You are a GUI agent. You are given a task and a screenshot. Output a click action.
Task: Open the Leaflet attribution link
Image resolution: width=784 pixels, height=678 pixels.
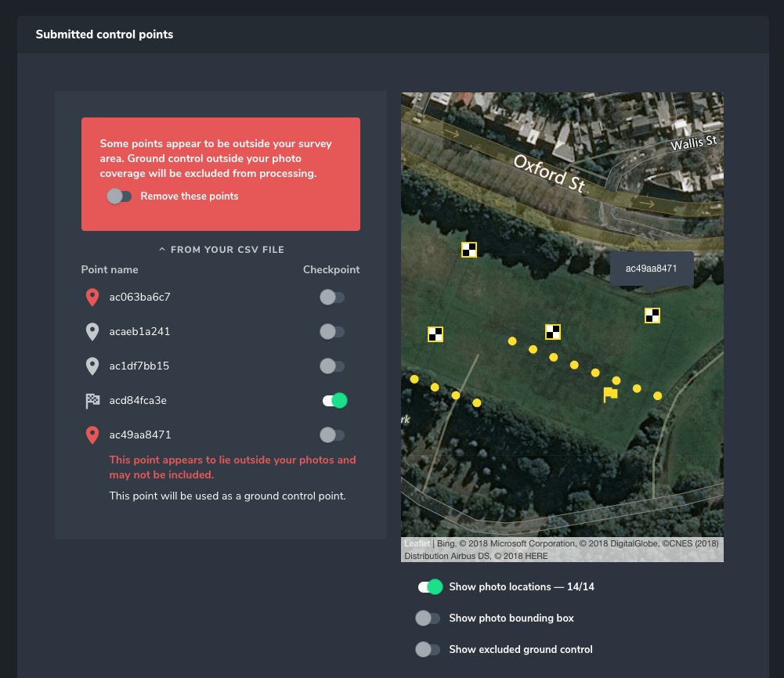(x=417, y=543)
